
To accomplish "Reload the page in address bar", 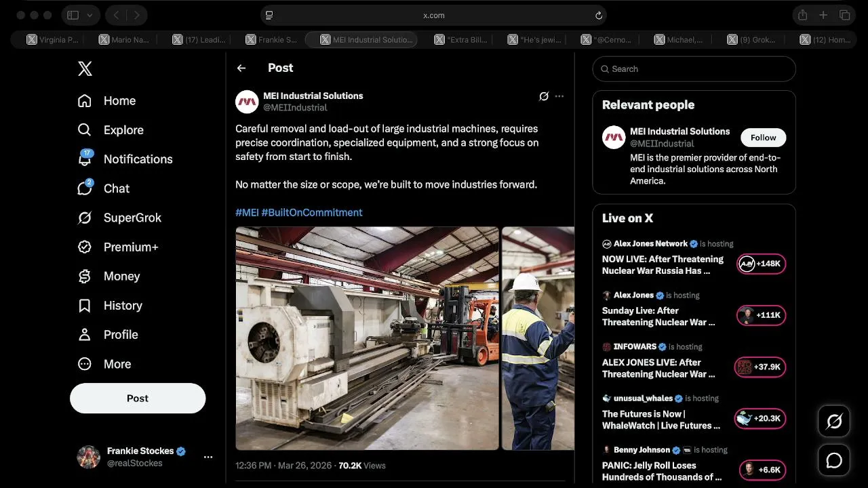I will click(x=599, y=15).
